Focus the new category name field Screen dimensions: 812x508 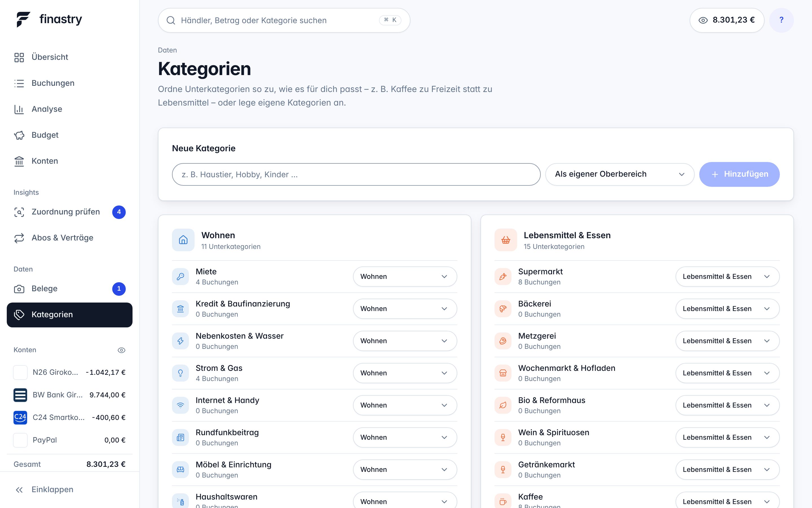tap(356, 174)
